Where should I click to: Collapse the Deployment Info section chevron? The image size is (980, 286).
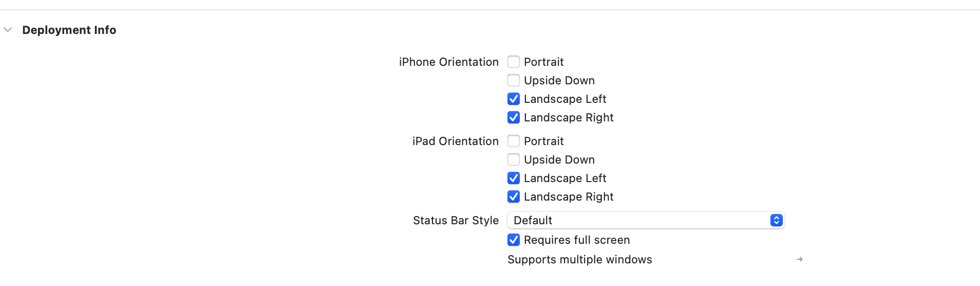[x=8, y=30]
